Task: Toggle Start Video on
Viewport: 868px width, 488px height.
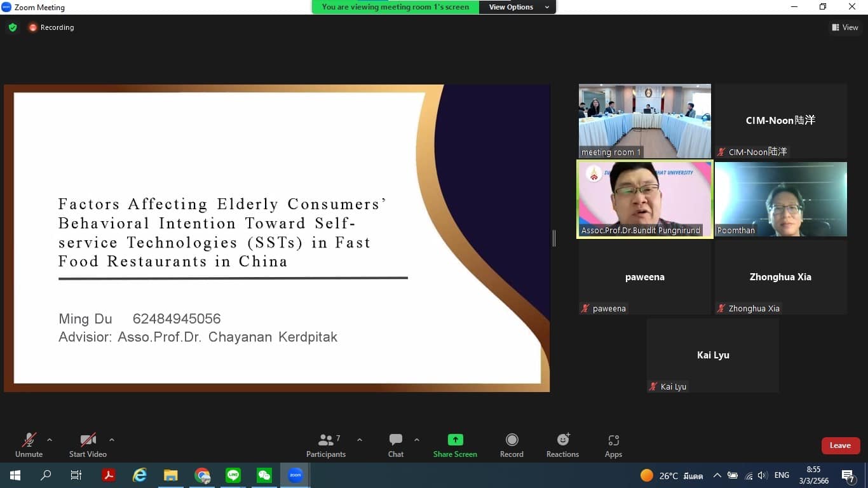Action: tap(88, 445)
